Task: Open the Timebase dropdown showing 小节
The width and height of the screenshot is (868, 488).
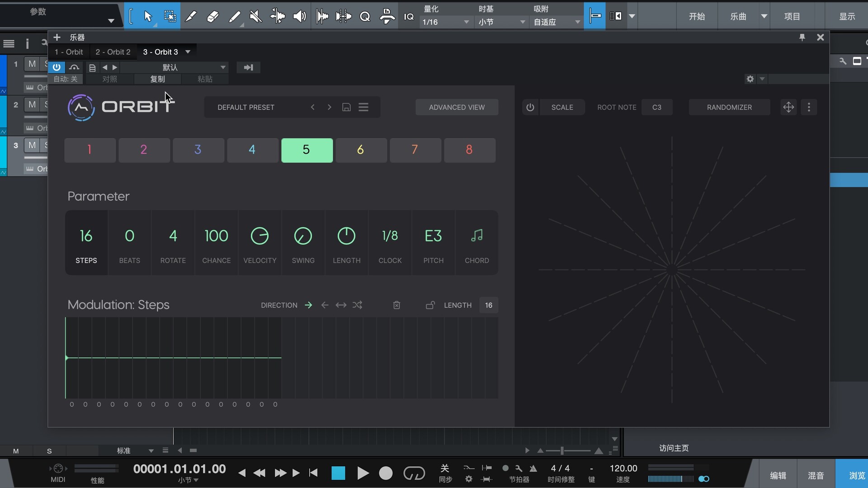Action: [501, 22]
